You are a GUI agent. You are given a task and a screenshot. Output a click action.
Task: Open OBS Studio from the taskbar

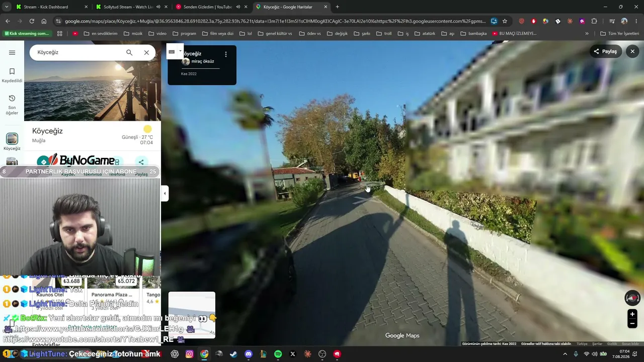(x=323, y=354)
